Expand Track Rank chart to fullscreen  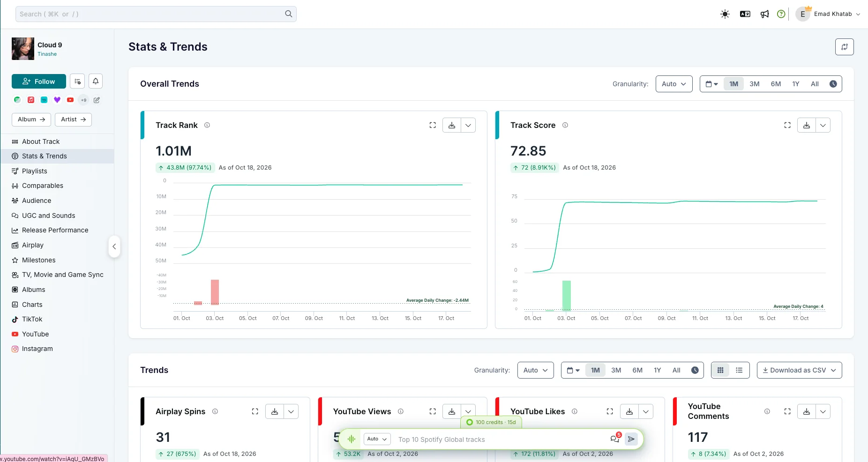click(433, 125)
